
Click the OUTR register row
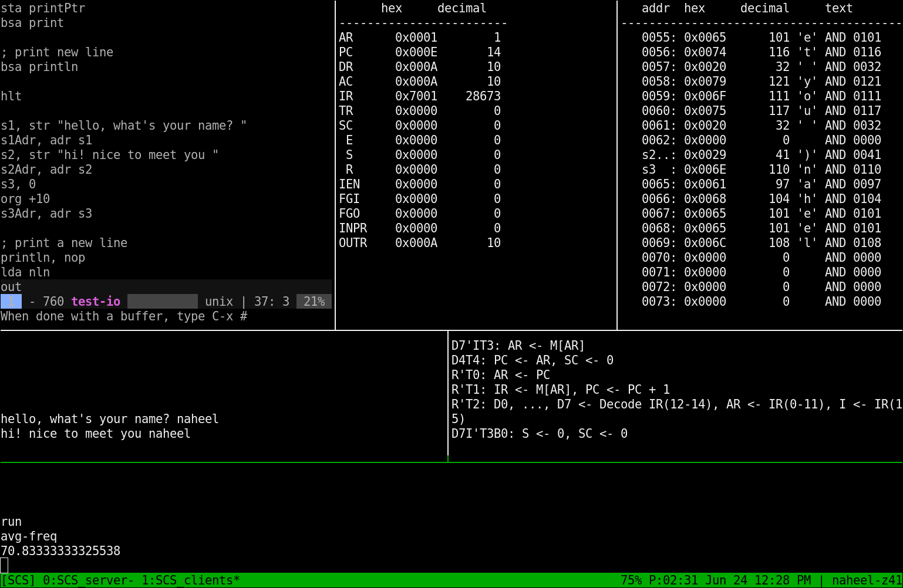(x=420, y=243)
